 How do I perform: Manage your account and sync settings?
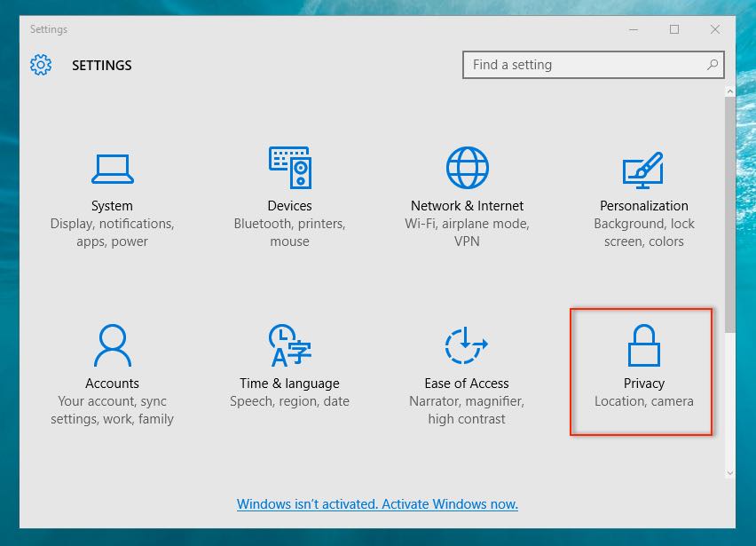pos(112,409)
